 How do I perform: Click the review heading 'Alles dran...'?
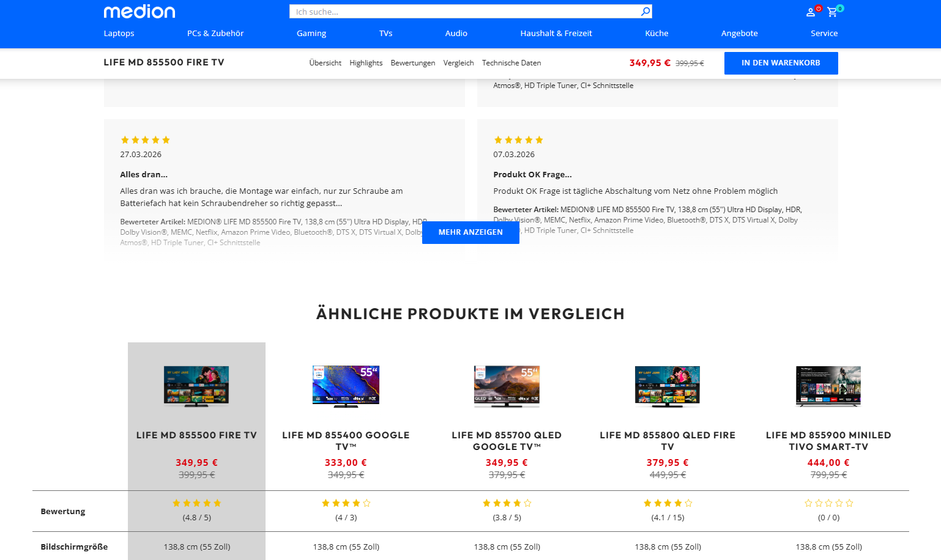pyautogui.click(x=144, y=175)
